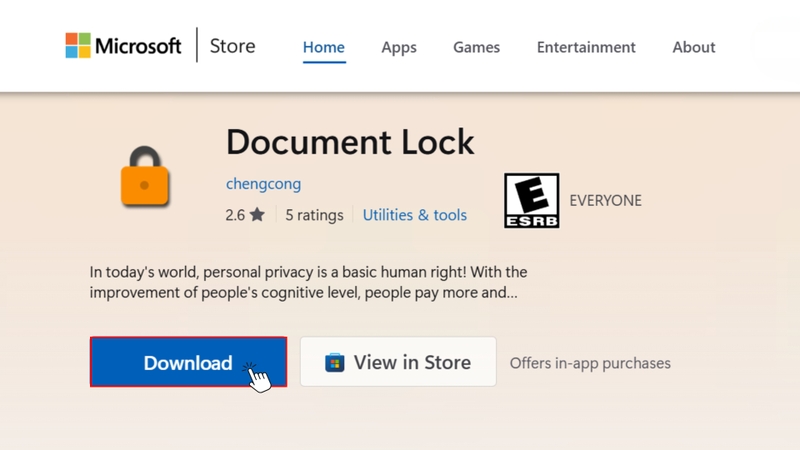The image size is (800, 450).
Task: Open the About tab
Action: [694, 47]
